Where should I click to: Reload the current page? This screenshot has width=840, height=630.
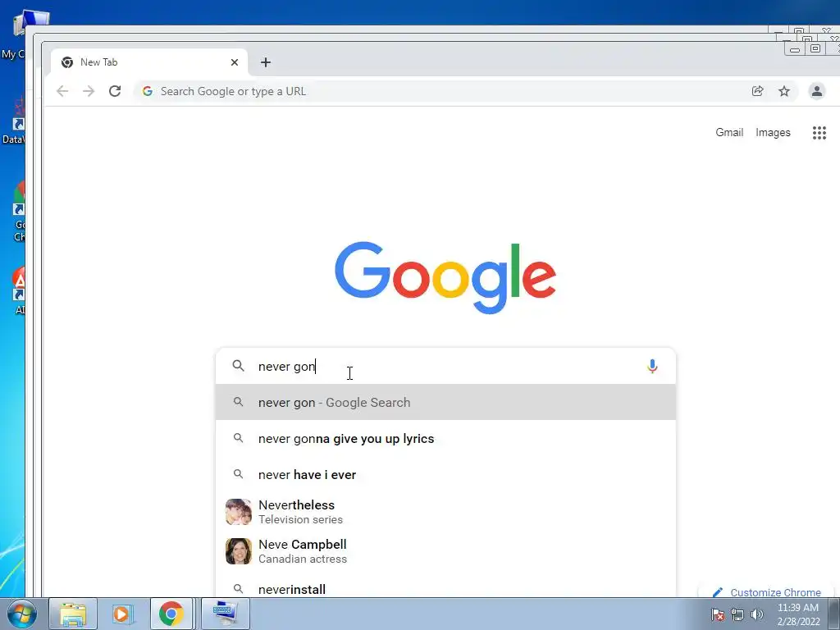click(115, 91)
